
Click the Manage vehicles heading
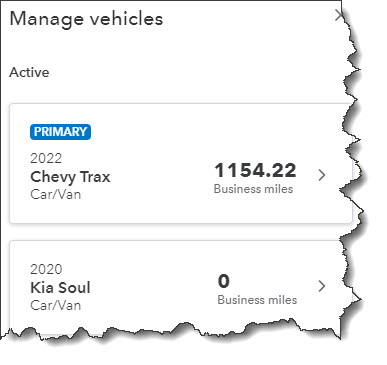(x=87, y=19)
